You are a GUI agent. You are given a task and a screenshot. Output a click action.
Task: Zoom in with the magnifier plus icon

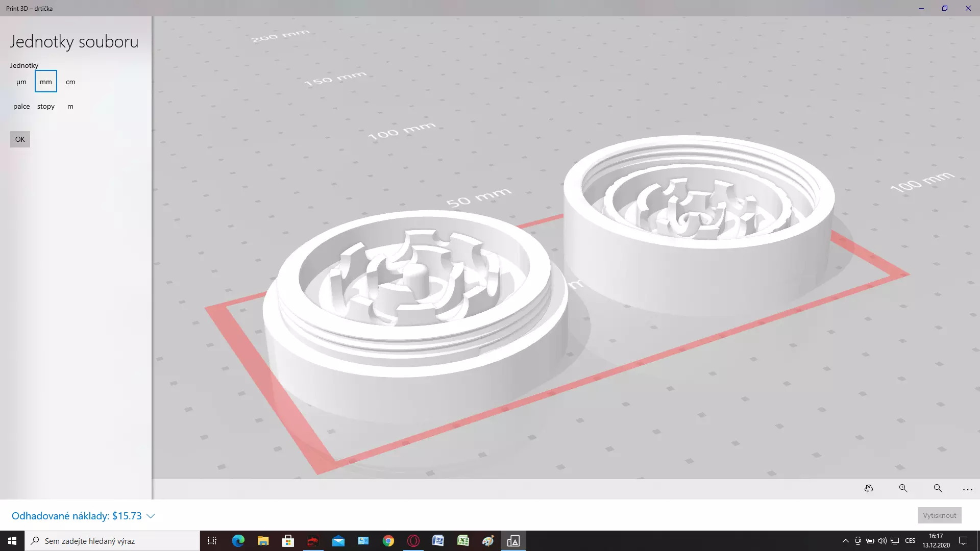coord(903,488)
